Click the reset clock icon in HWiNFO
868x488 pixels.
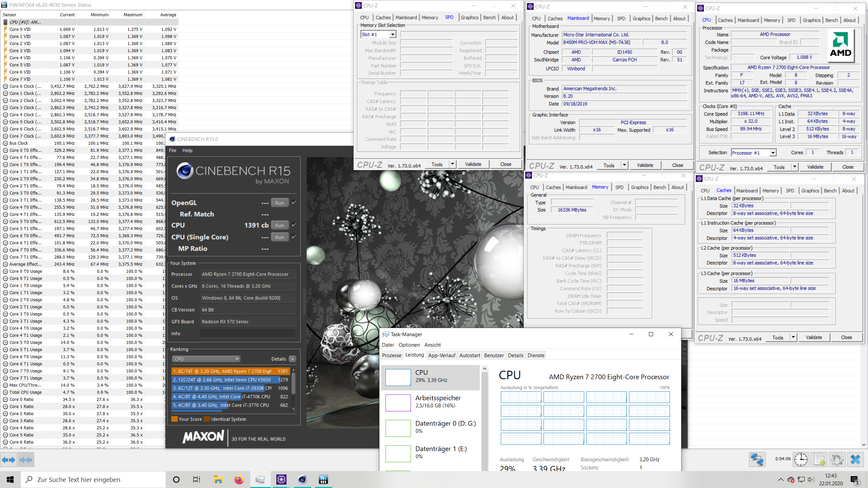(801, 460)
